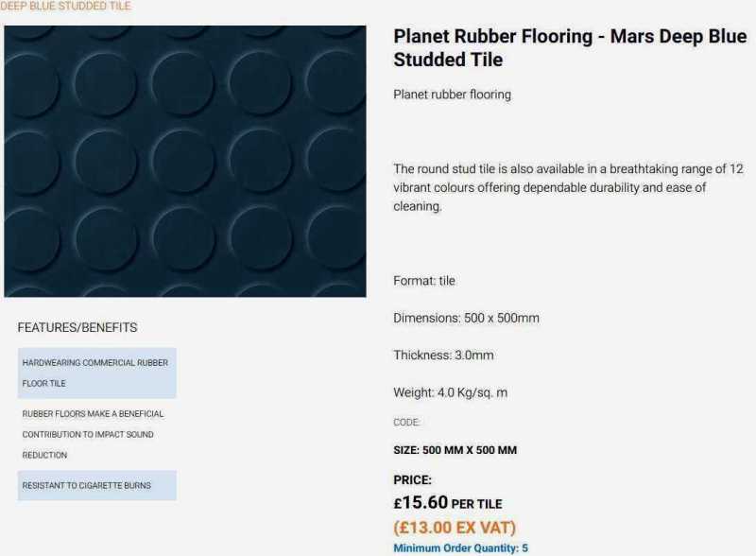Click the CODE label
The image size is (756, 556).
pos(406,423)
